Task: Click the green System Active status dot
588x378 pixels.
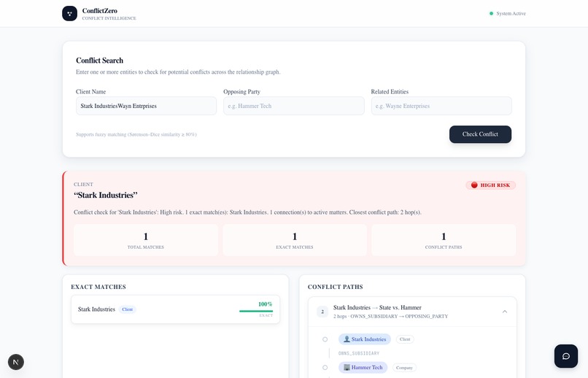Action: [x=491, y=13]
